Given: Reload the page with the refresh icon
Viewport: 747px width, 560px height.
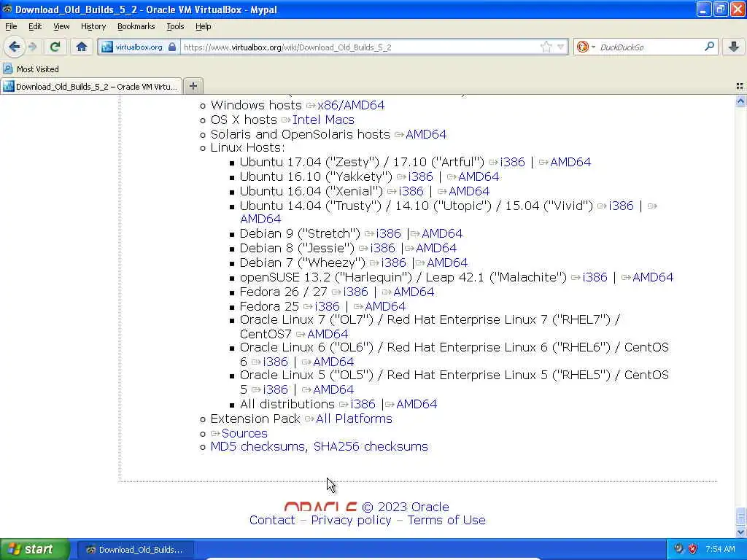Looking at the screenshot, I should pos(55,47).
